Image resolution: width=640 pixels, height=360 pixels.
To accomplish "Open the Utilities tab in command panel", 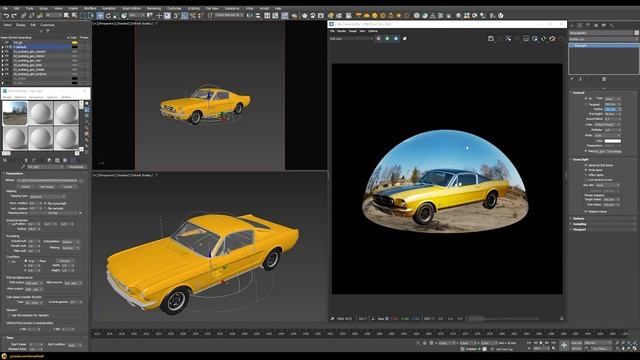I will pos(612,25).
